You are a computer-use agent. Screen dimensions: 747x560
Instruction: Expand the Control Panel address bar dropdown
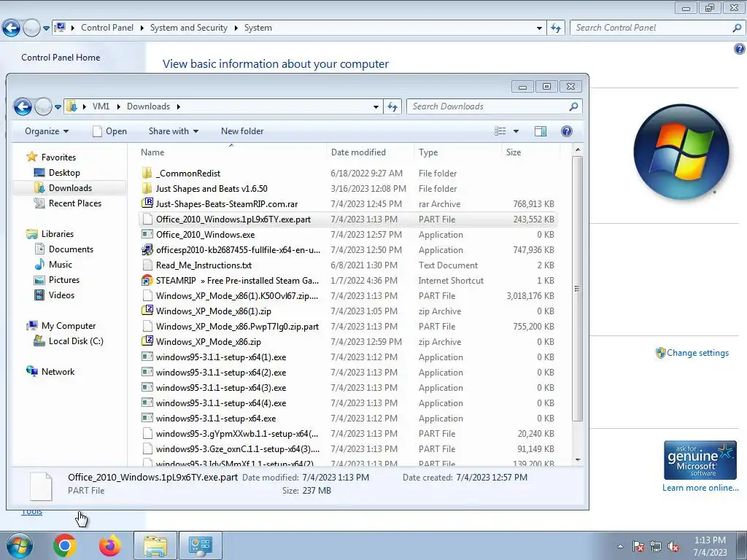539,28
